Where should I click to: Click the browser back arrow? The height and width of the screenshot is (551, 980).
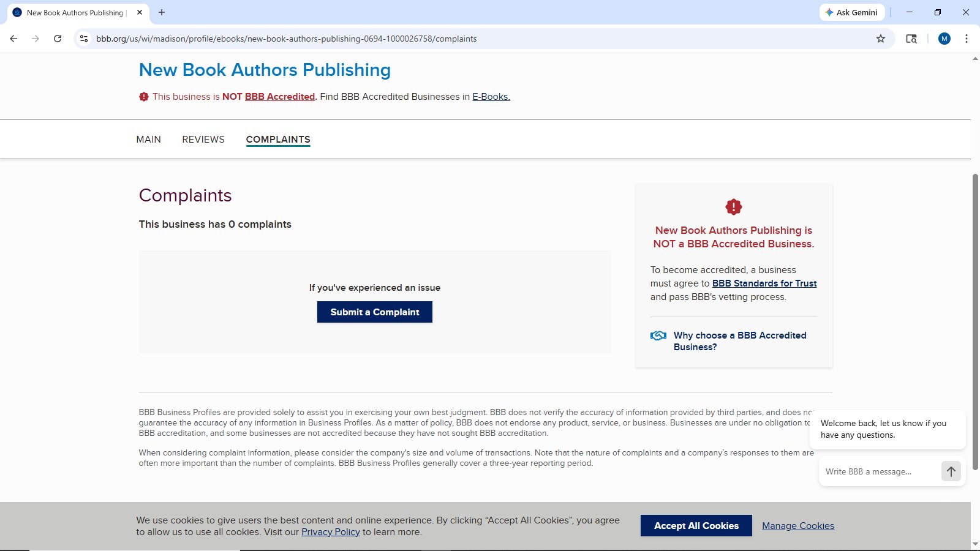[13, 39]
